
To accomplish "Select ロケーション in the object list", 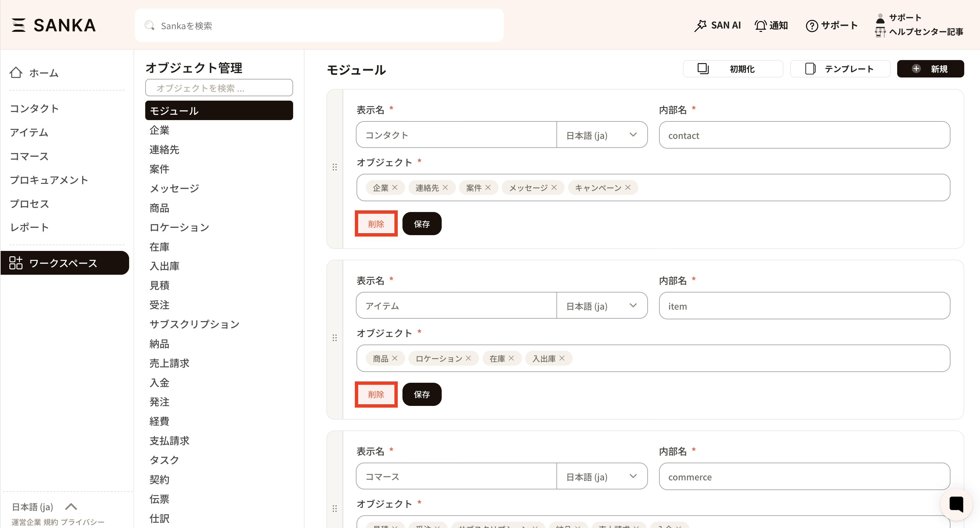I will tap(179, 227).
